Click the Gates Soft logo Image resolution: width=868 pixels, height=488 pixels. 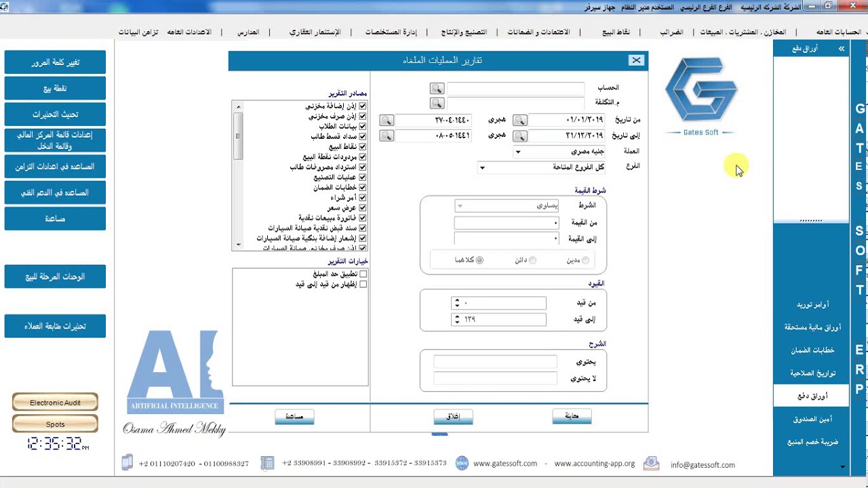(701, 97)
